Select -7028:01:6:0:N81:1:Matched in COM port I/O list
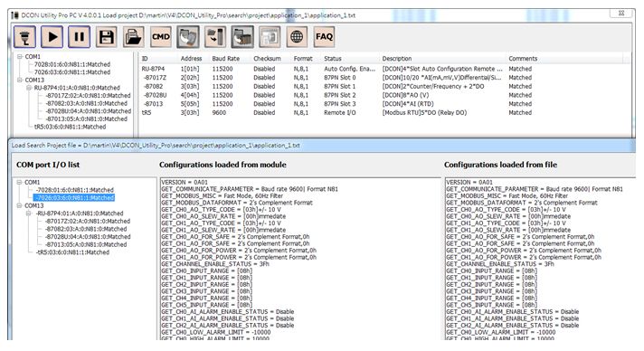This screenshot has width=644, height=351. click(74, 190)
